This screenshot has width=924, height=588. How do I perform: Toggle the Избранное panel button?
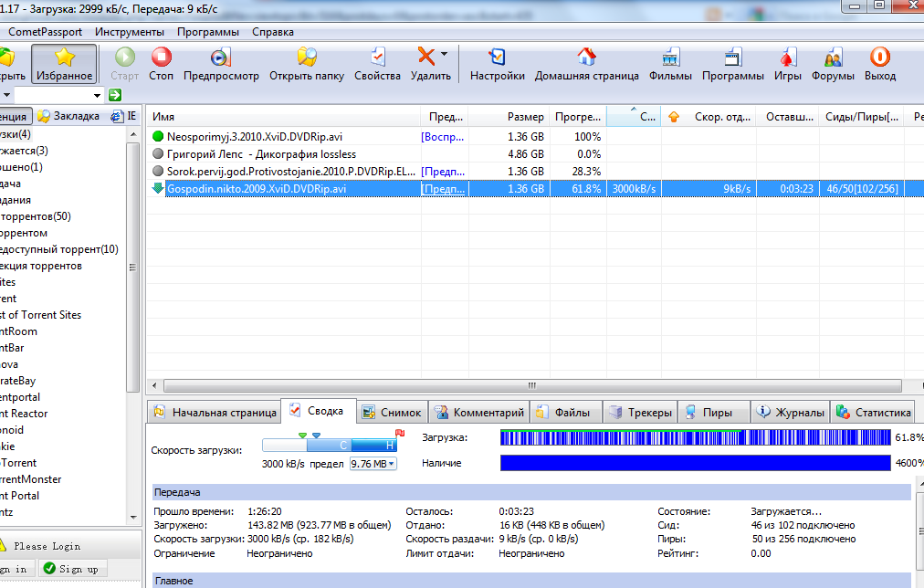coord(64,65)
